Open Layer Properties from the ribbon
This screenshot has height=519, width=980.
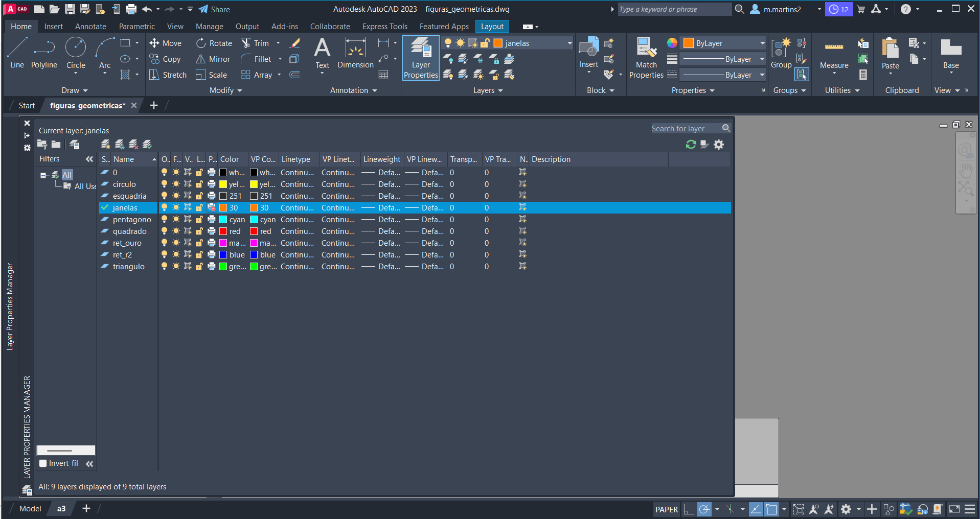coord(421,58)
